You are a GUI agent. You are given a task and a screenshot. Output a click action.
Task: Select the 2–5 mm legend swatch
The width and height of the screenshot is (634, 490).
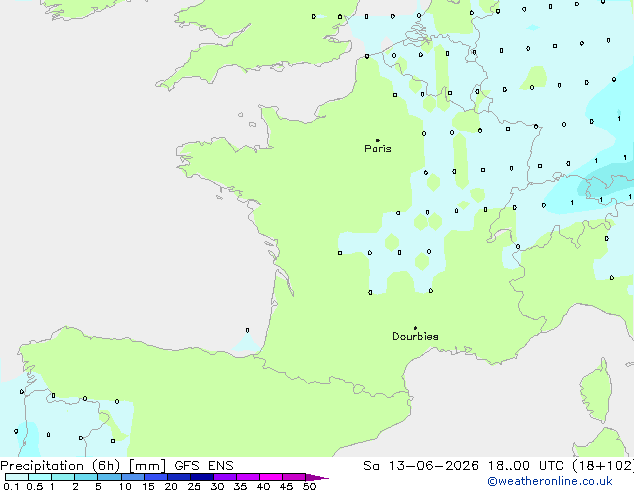click(x=86, y=477)
